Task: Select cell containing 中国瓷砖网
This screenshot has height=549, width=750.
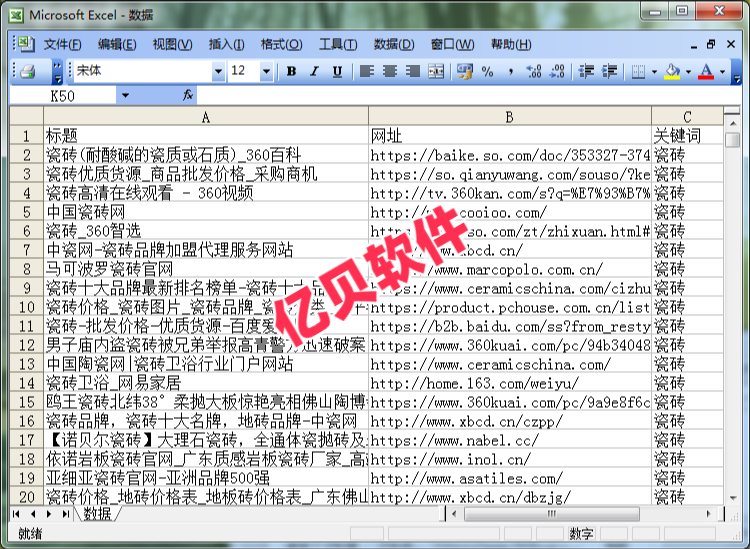Action: coord(206,212)
